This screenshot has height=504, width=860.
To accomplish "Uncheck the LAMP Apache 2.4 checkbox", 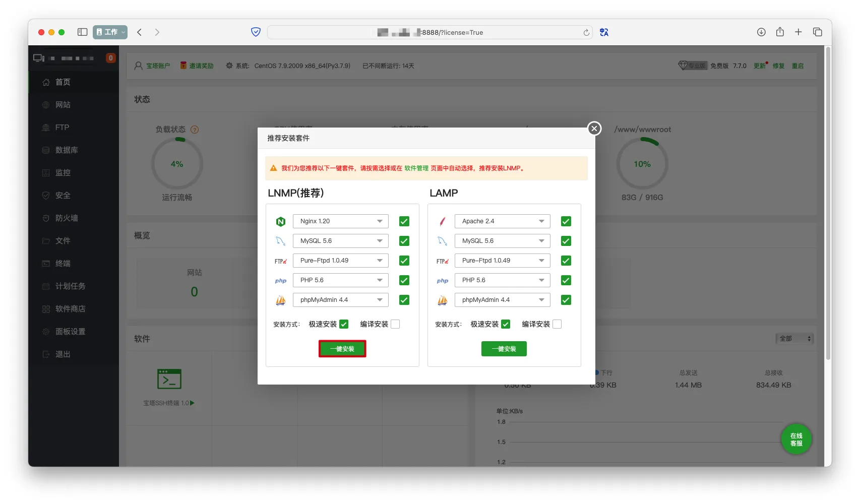I will click(x=566, y=221).
